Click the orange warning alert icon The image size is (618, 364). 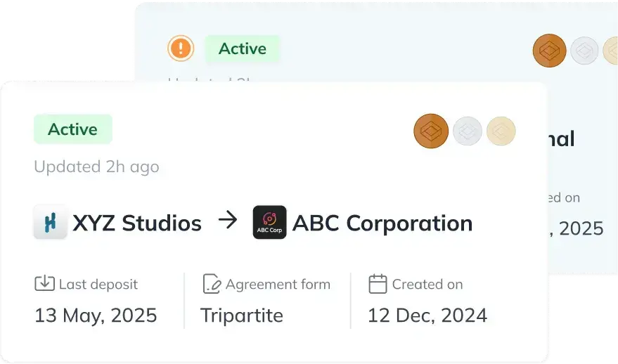point(181,48)
